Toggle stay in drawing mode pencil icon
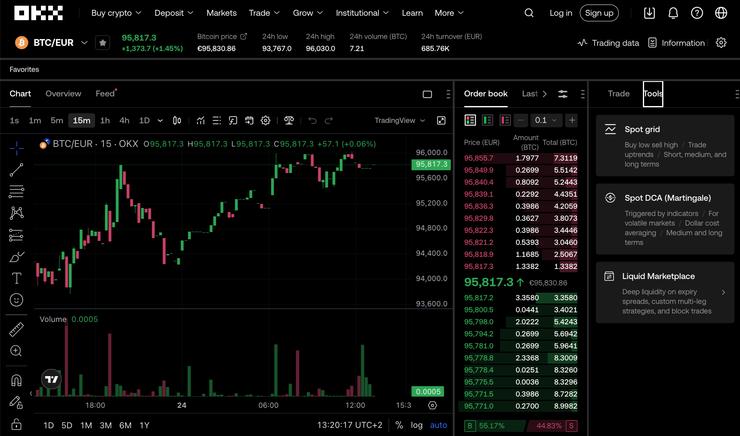Viewport: 740px width, 436px height. pos(17,402)
